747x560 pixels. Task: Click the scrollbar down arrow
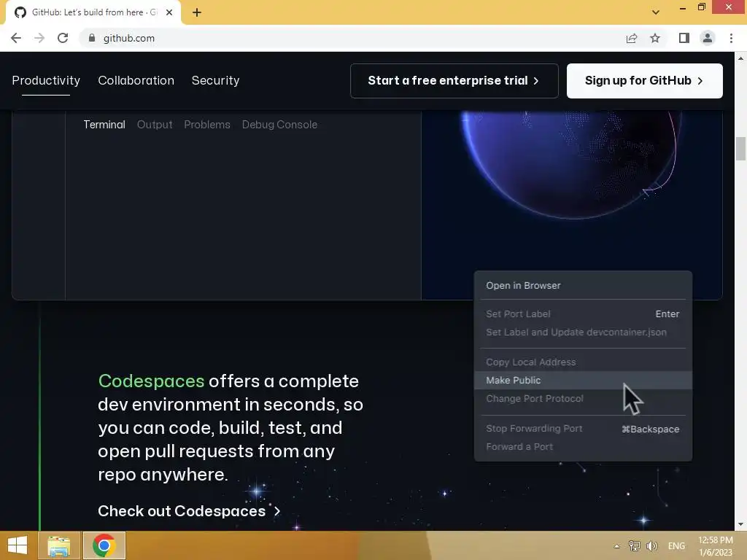(x=740, y=524)
